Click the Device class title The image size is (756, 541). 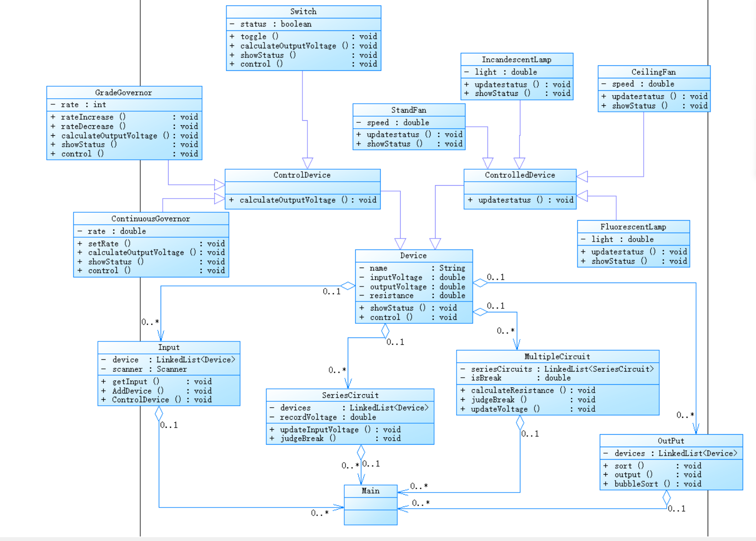pos(414,256)
